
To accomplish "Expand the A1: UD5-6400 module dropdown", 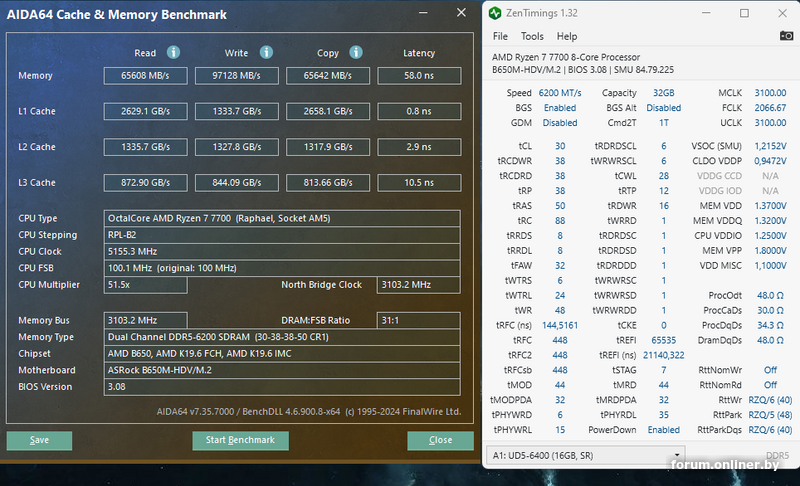I will pyautogui.click(x=586, y=455).
